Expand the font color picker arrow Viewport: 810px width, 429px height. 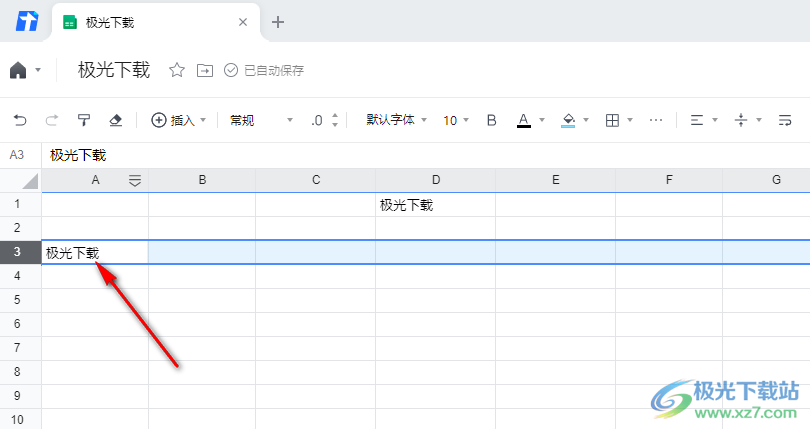542,120
